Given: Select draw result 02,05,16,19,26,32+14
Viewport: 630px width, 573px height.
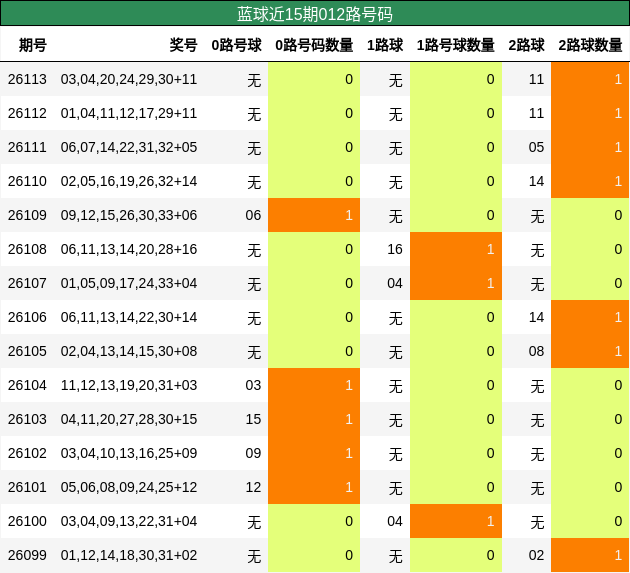Looking at the screenshot, I should [x=129, y=181].
